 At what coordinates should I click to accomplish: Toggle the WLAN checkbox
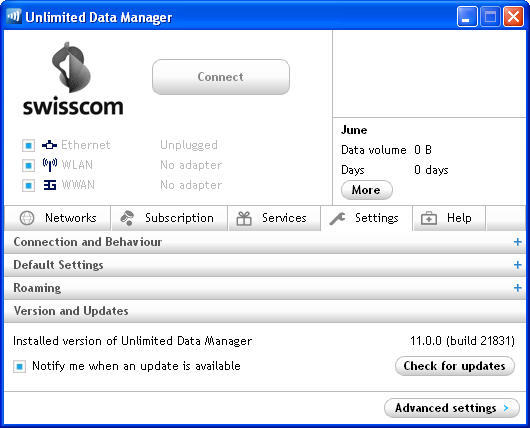tap(28, 166)
